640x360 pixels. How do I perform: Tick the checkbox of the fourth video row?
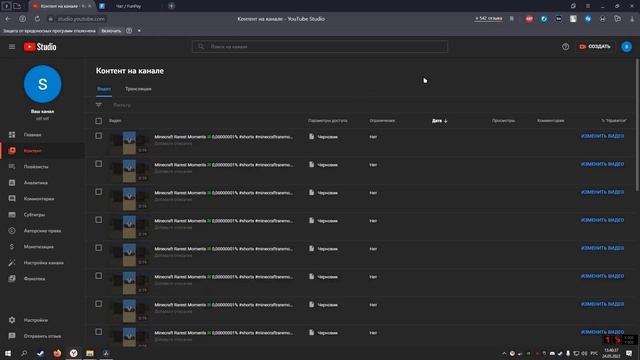(99, 220)
